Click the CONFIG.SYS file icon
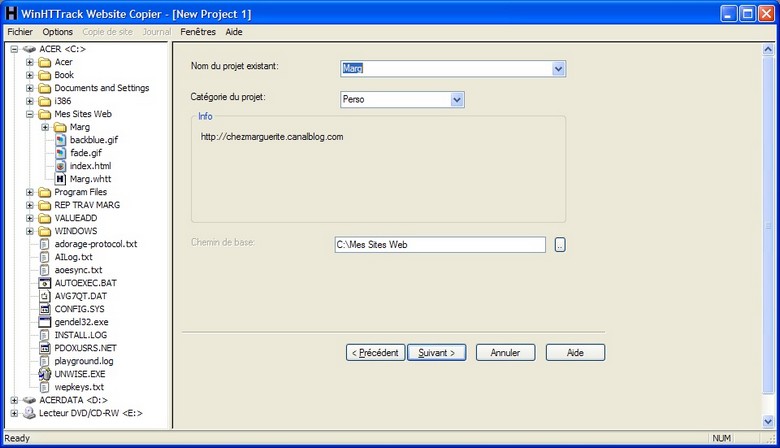 [x=45, y=309]
